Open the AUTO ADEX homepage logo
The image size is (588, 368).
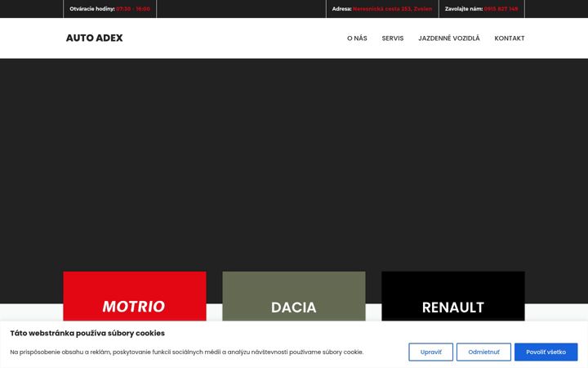[x=95, y=38]
